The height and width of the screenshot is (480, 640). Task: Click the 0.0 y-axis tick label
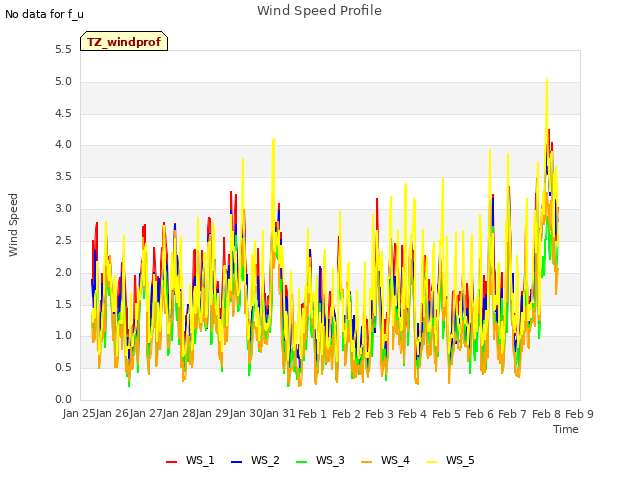(x=63, y=400)
